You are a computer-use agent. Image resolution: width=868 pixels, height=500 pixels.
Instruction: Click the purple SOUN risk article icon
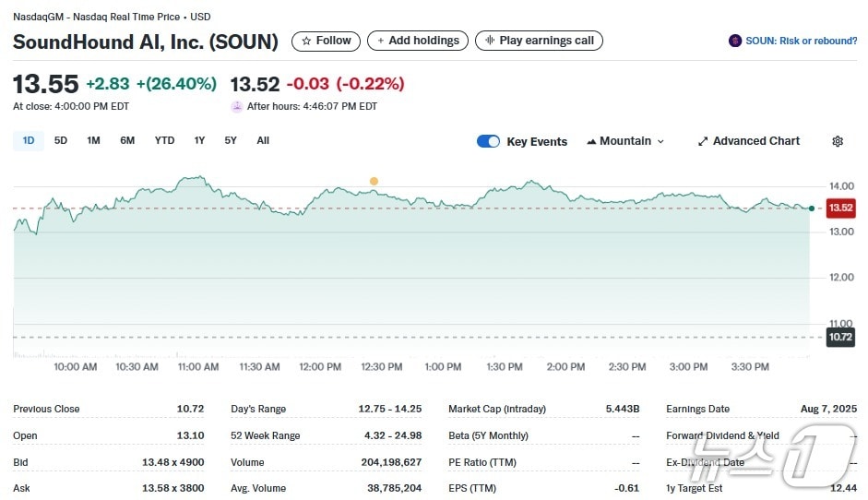pyautogui.click(x=735, y=41)
